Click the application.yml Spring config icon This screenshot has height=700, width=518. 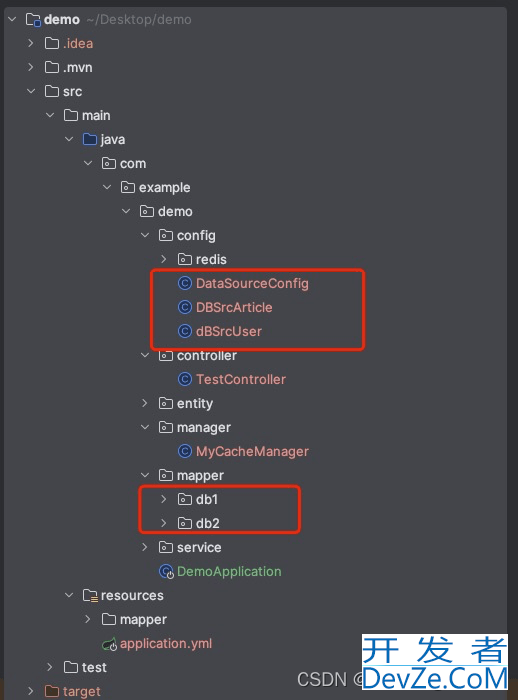(109, 644)
